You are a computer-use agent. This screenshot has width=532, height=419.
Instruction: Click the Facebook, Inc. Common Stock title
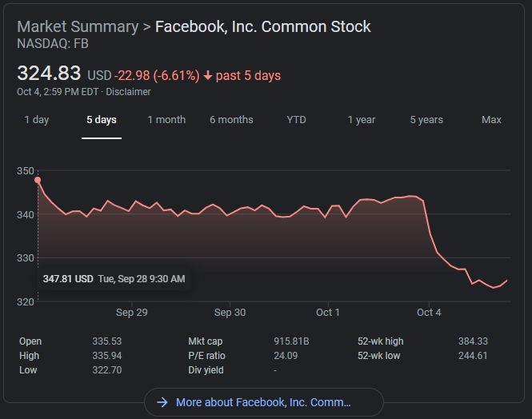pyautogui.click(x=262, y=26)
